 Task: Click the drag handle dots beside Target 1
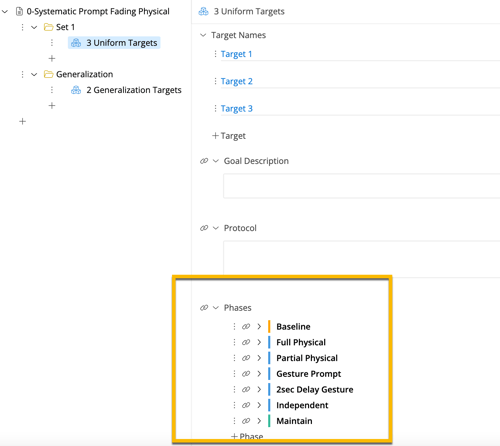pos(215,54)
